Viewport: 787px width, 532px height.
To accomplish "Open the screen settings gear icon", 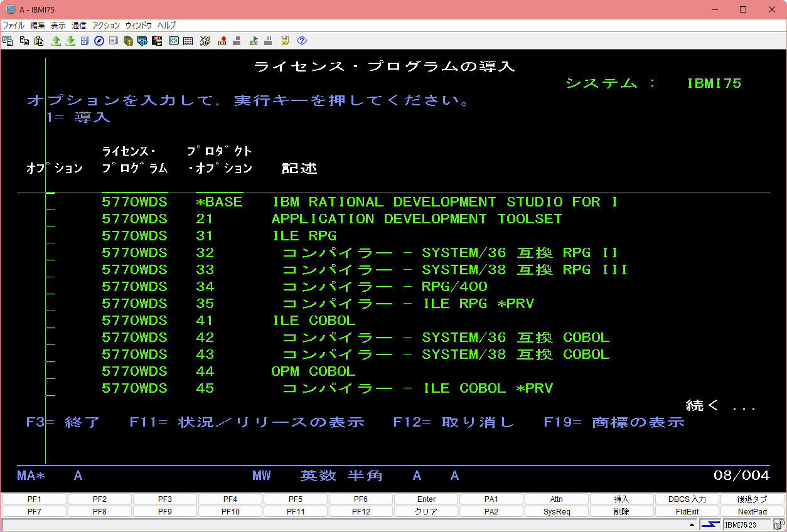I will point(142,41).
